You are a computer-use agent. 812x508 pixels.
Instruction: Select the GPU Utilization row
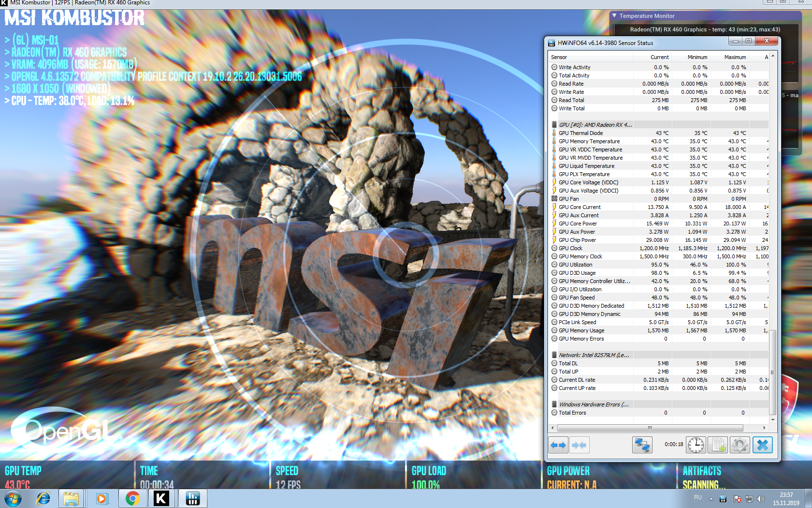[x=659, y=265]
